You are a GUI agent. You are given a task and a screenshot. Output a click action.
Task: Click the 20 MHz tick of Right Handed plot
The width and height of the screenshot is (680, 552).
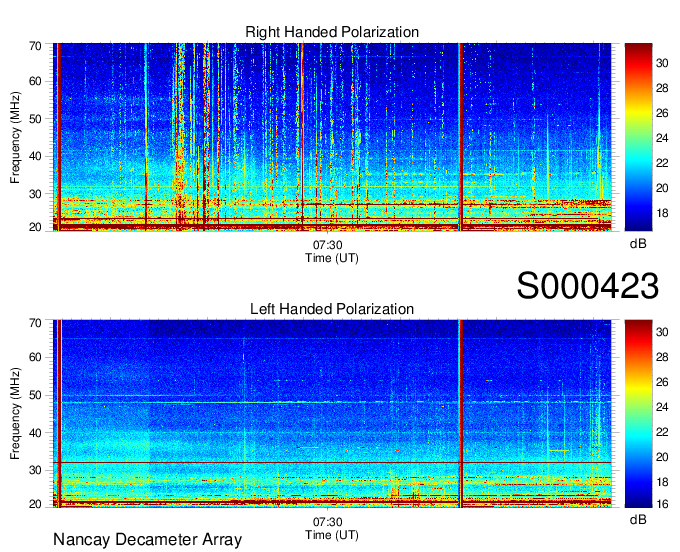click(x=35, y=227)
